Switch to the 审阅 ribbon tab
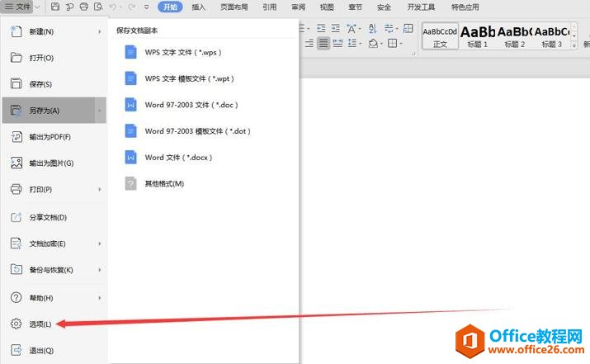590x364 pixels. pyautogui.click(x=298, y=7)
